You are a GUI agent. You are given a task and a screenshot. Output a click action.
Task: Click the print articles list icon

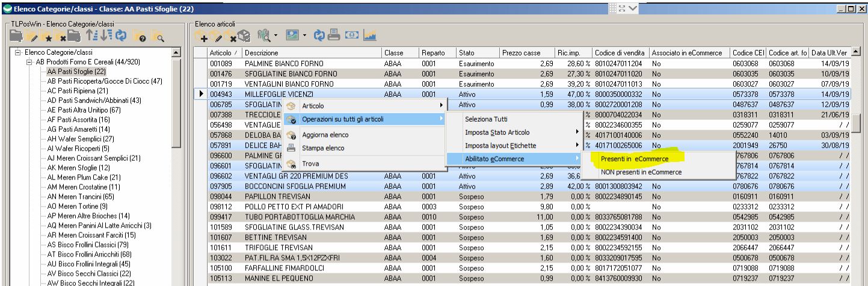(x=334, y=36)
